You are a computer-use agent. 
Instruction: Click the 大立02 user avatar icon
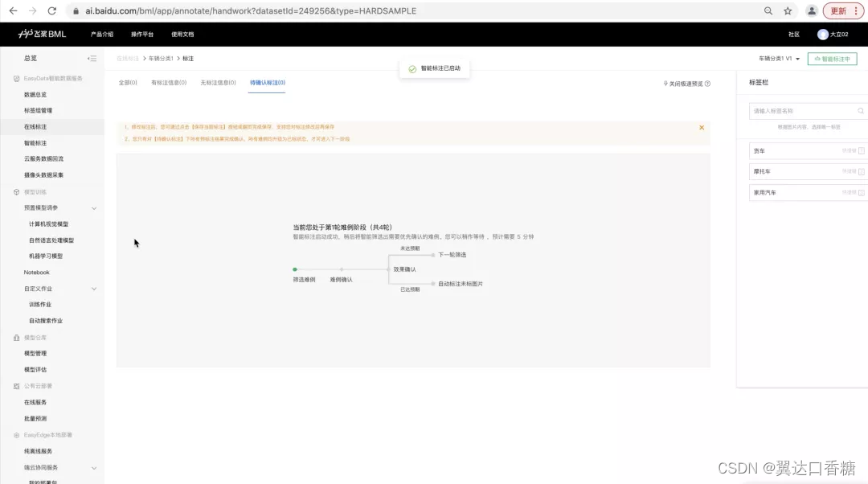point(823,35)
